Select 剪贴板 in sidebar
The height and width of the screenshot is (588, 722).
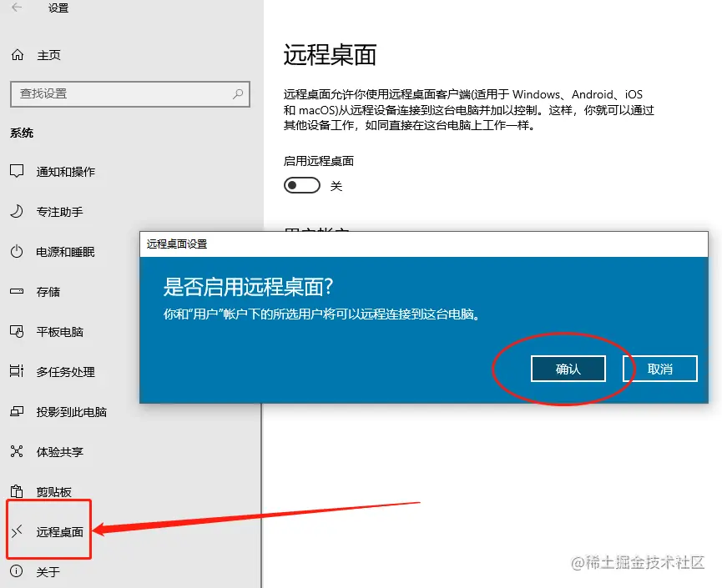click(x=54, y=492)
